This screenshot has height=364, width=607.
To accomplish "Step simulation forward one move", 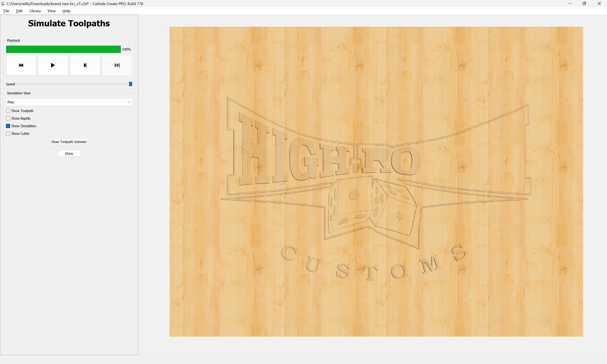I will coord(85,65).
